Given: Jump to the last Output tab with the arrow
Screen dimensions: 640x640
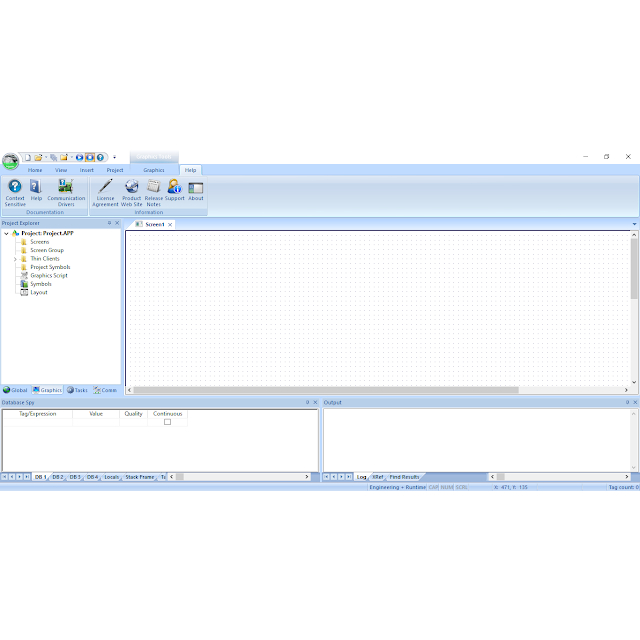Looking at the screenshot, I should tap(349, 477).
